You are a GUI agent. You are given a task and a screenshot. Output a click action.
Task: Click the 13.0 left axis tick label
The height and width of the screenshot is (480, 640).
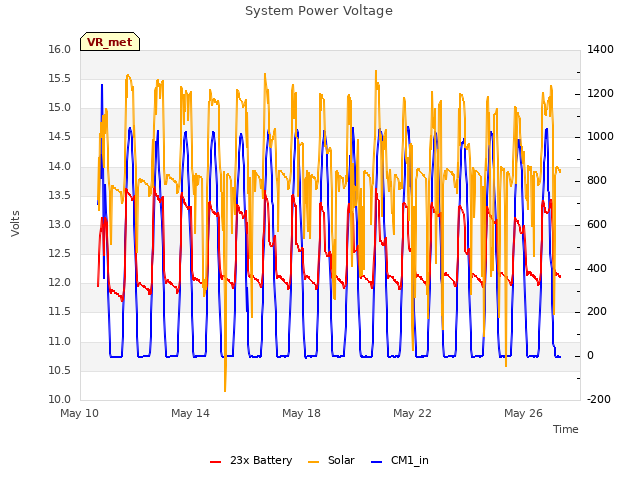pos(60,224)
